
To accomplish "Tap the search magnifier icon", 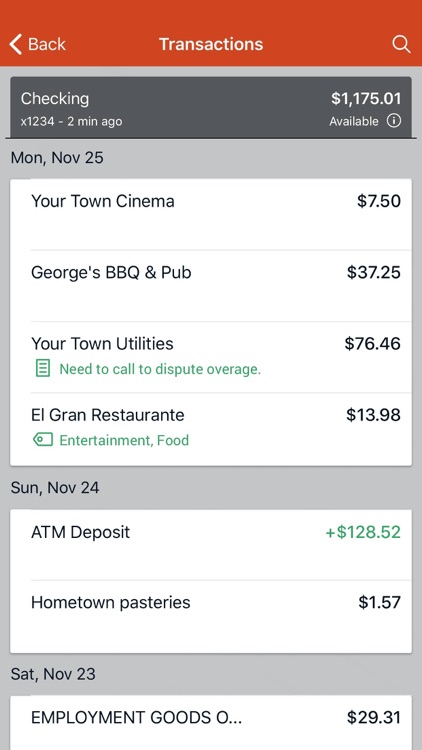I will [x=401, y=44].
